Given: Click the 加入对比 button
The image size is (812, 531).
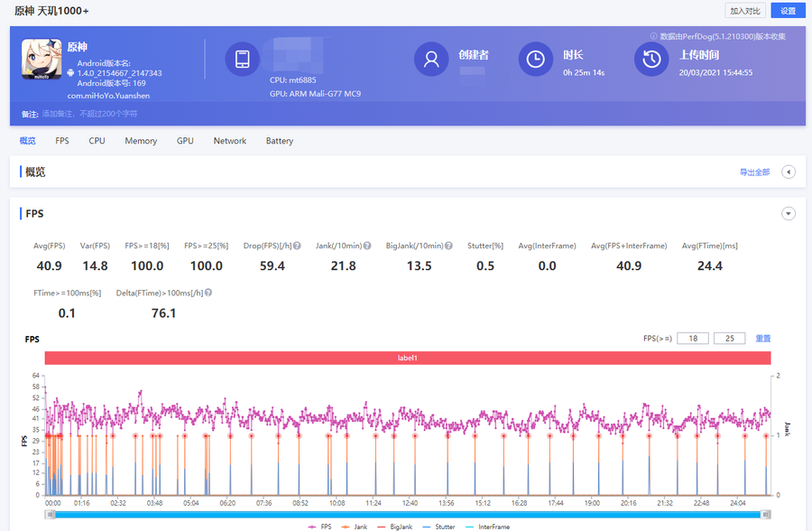Looking at the screenshot, I should [745, 11].
